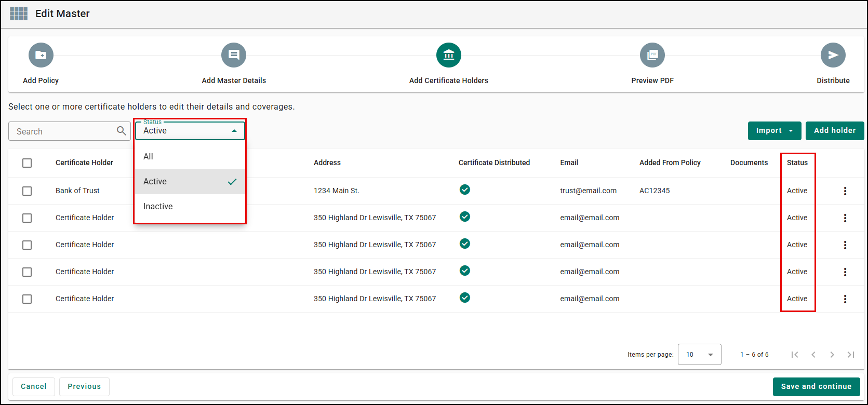Click the search magnifier icon

click(122, 131)
